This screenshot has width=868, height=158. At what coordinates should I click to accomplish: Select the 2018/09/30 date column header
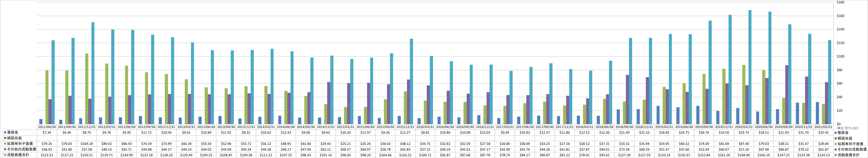[624, 127]
